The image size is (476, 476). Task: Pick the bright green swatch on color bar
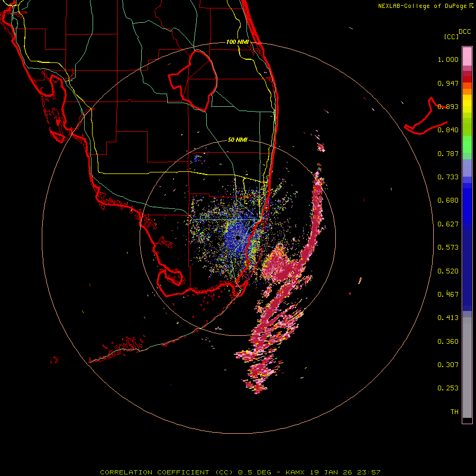coord(467,144)
